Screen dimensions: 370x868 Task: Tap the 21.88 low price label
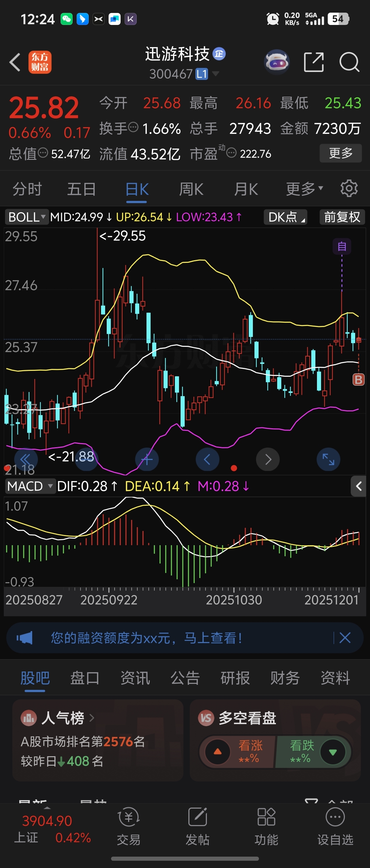point(71,456)
